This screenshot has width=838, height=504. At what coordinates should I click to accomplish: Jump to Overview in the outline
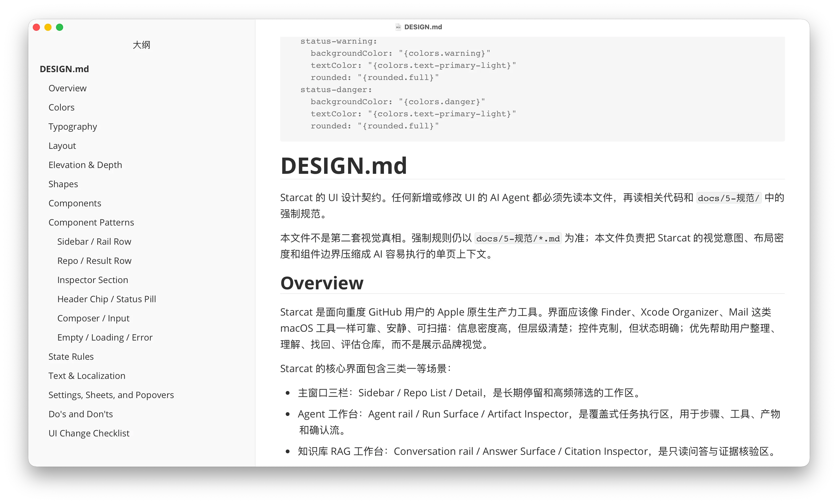67,88
